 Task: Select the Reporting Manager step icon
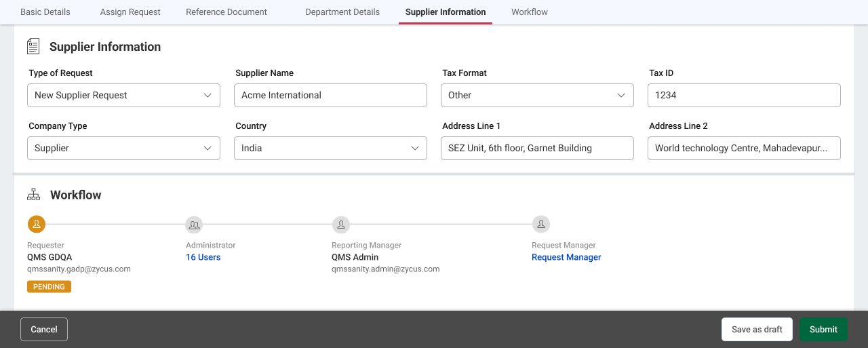tap(340, 224)
